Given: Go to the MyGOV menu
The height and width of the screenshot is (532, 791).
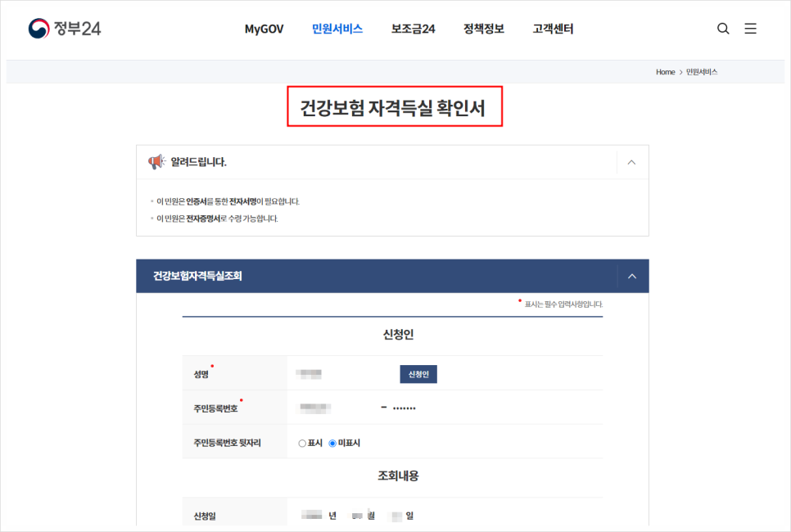Looking at the screenshot, I should pos(264,29).
